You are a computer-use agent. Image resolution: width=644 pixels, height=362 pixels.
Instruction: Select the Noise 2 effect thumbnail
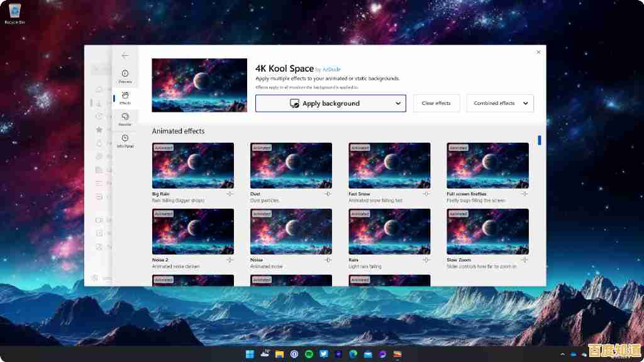193,231
